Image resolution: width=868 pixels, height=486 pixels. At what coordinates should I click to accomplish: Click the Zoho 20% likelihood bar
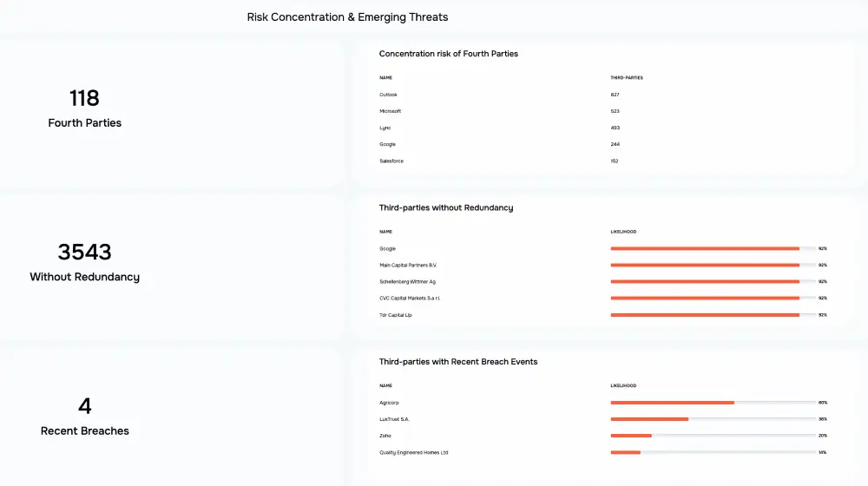click(631, 436)
